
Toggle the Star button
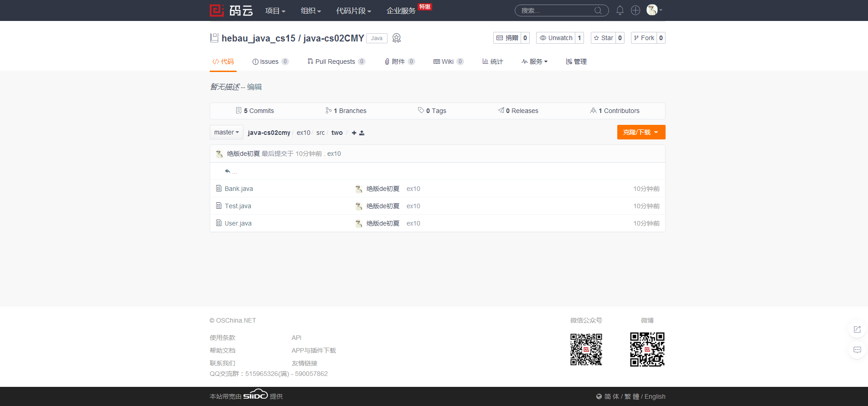(x=604, y=38)
